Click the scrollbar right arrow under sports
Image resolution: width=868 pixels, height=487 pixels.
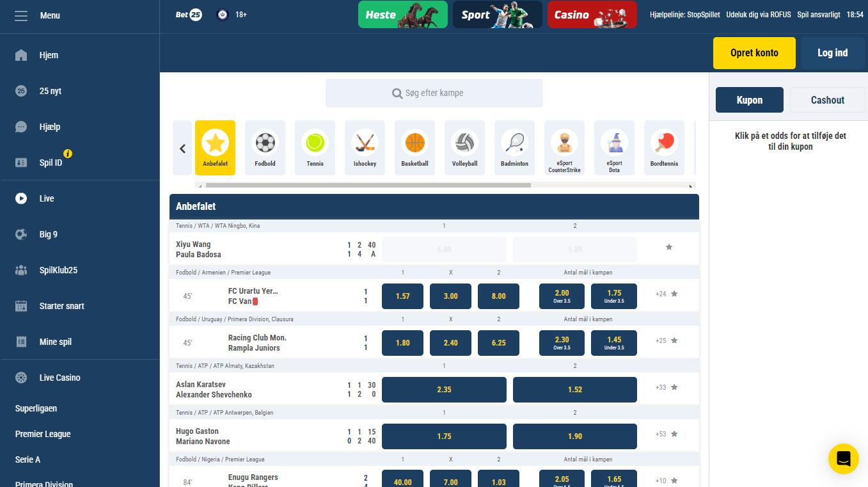coord(691,186)
